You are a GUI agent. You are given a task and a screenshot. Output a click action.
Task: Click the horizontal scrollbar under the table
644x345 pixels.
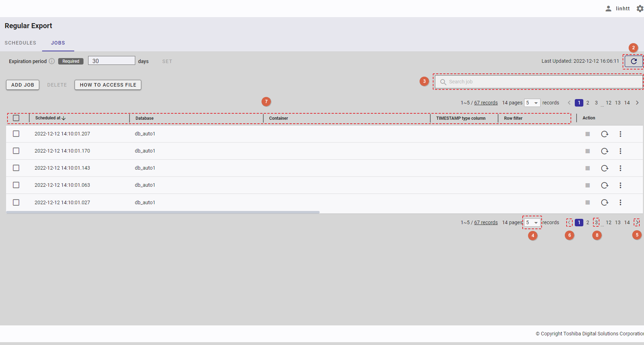point(163,212)
